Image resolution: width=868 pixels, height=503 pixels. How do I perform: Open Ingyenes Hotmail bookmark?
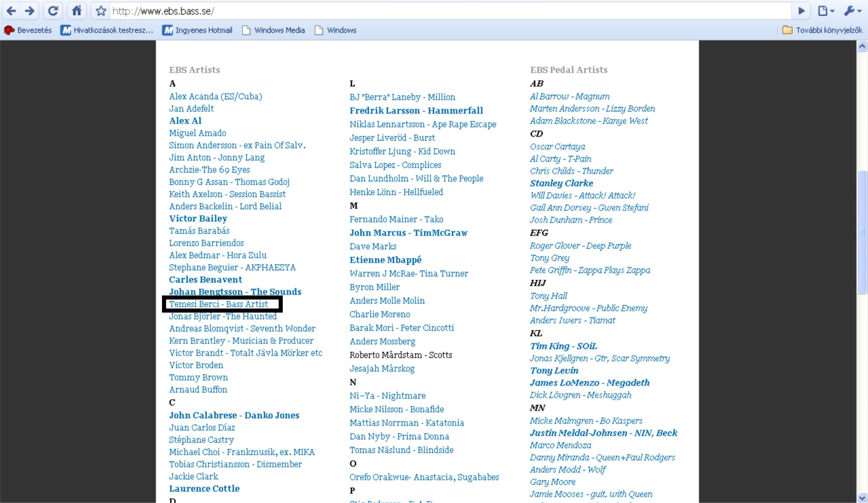[198, 30]
